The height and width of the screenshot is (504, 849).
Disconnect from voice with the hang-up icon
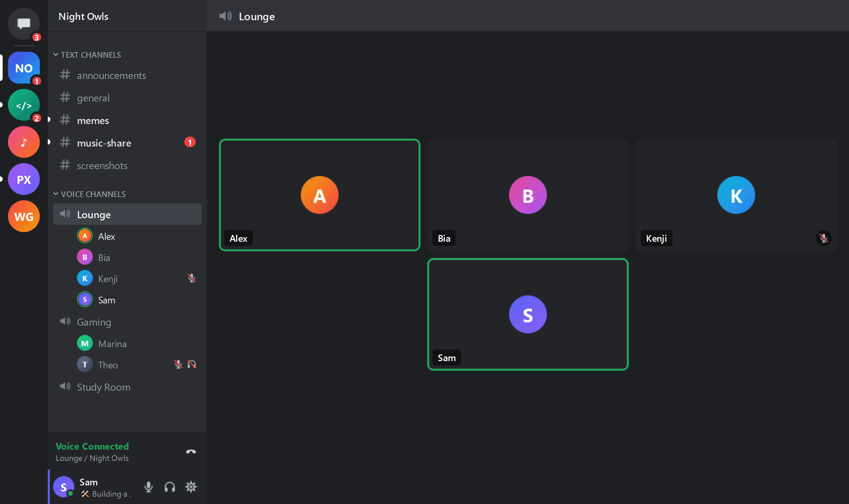click(191, 452)
